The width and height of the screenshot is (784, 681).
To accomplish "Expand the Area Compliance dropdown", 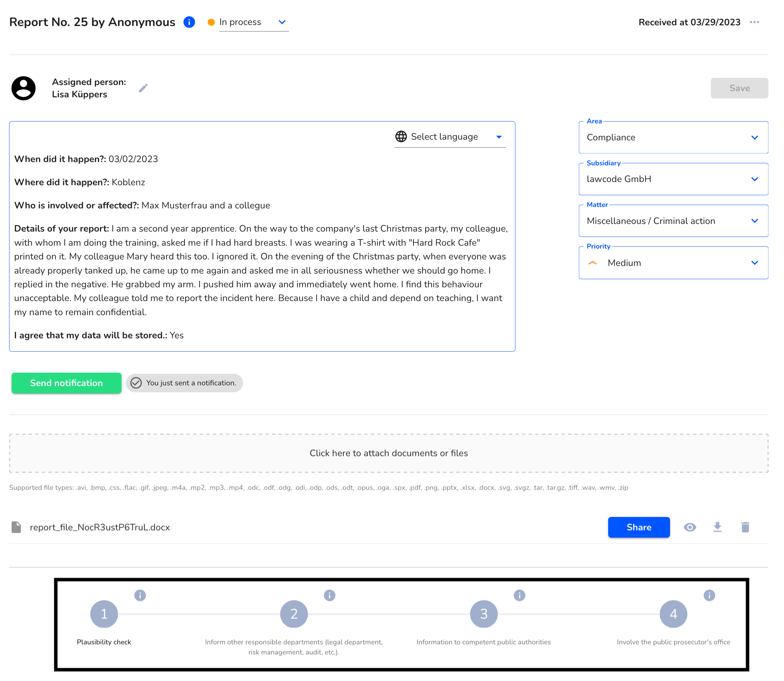I will click(x=754, y=138).
